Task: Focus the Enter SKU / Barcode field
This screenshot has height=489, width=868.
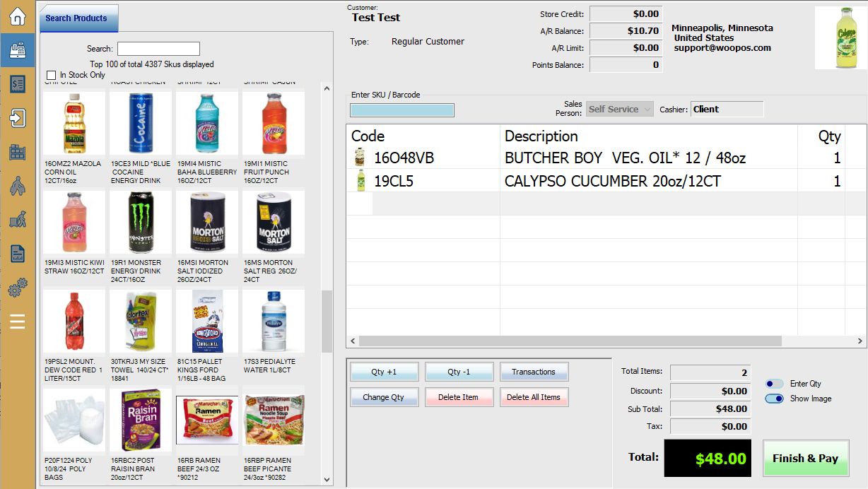Action: click(x=402, y=110)
